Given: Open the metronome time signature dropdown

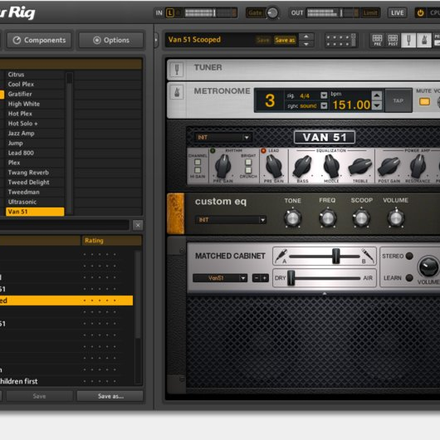Looking at the screenshot, I should pyautogui.click(x=324, y=95).
